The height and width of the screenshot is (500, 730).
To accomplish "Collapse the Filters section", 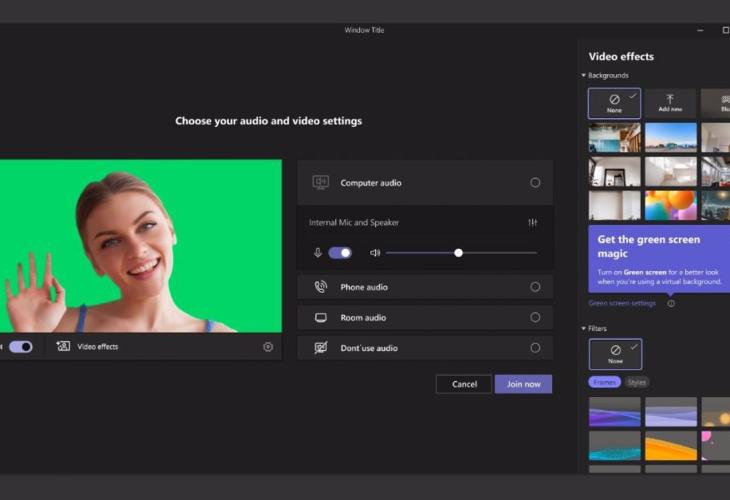I will click(x=583, y=329).
